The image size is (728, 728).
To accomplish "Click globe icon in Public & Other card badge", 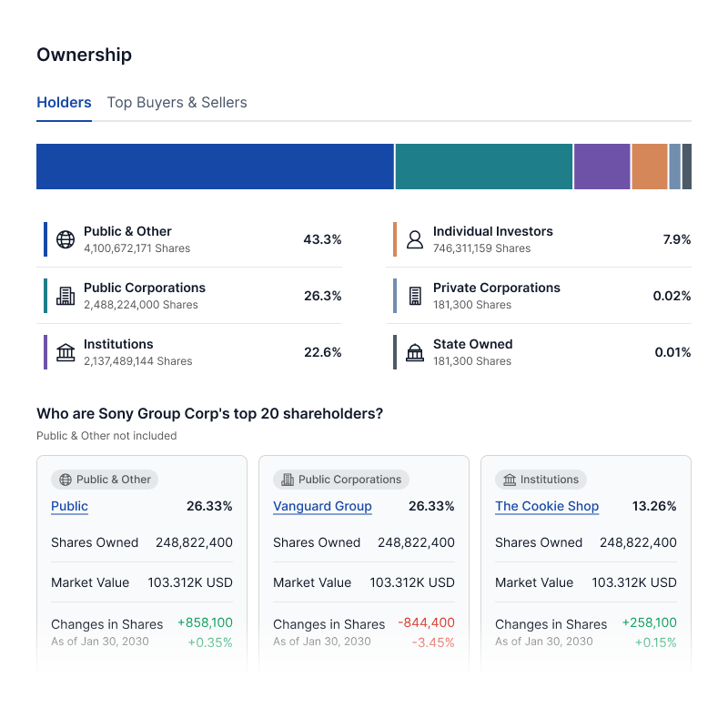I will click(x=66, y=480).
